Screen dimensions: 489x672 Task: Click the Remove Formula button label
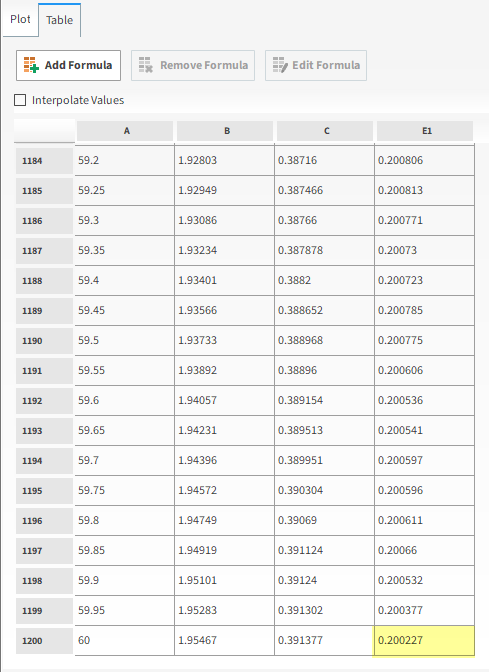(204, 65)
